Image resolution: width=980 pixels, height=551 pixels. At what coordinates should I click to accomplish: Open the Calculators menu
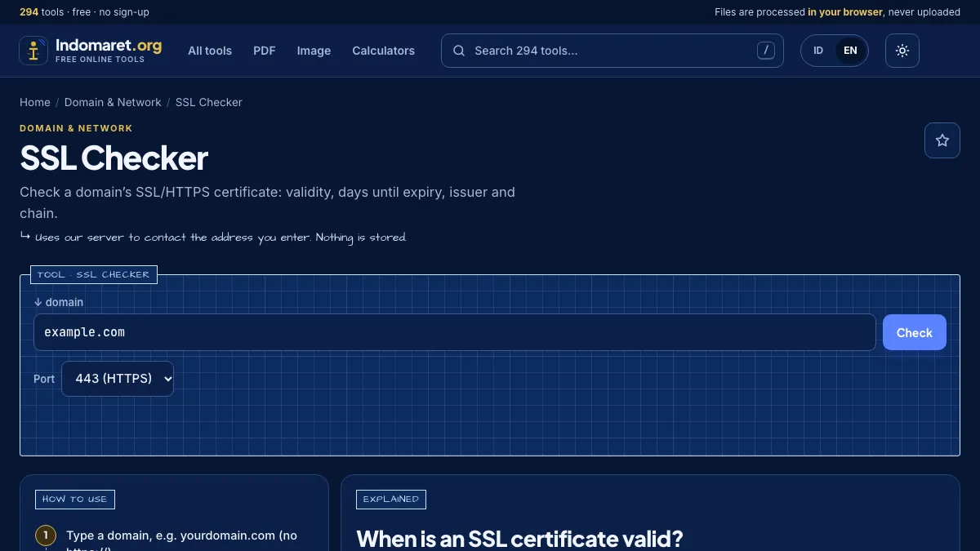point(383,51)
